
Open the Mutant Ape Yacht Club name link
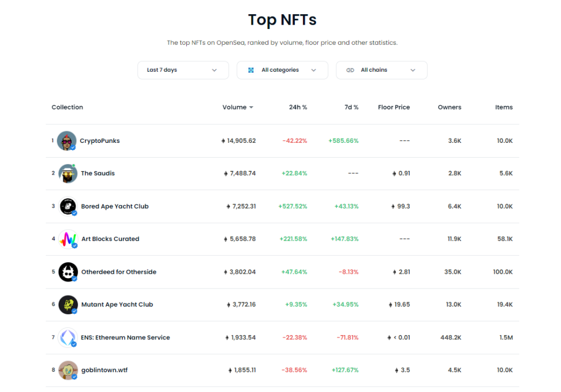coord(117,305)
